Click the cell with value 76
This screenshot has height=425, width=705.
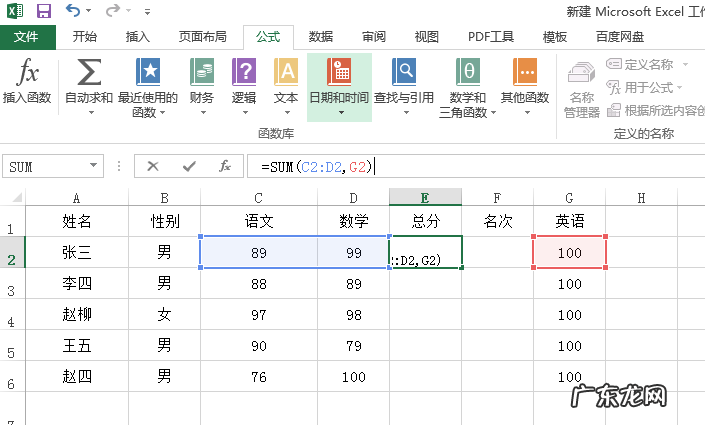(x=259, y=376)
